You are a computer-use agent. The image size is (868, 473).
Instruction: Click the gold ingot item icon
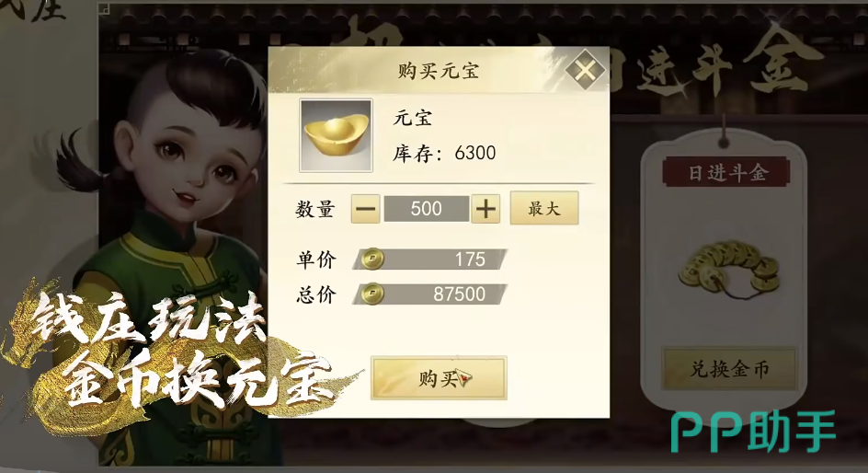pos(336,135)
